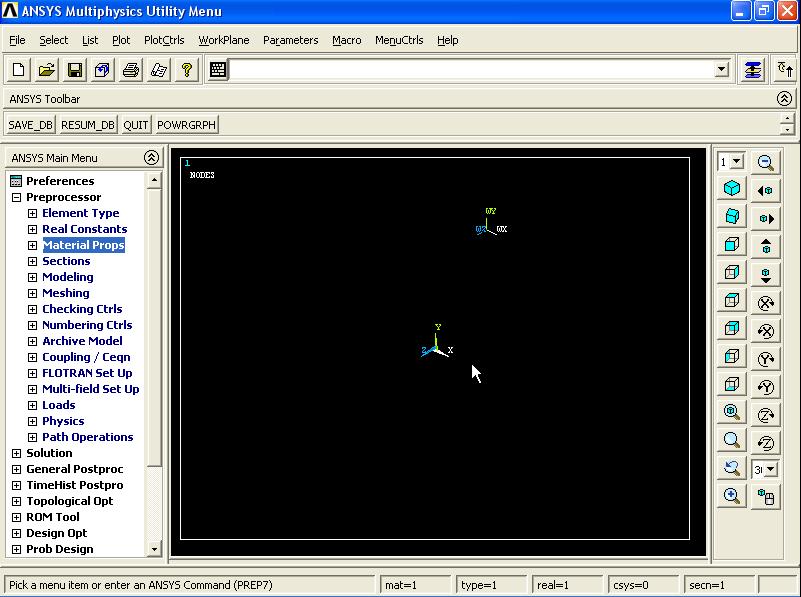Expand the Solution node
The height and width of the screenshot is (597, 801).
tap(16, 453)
